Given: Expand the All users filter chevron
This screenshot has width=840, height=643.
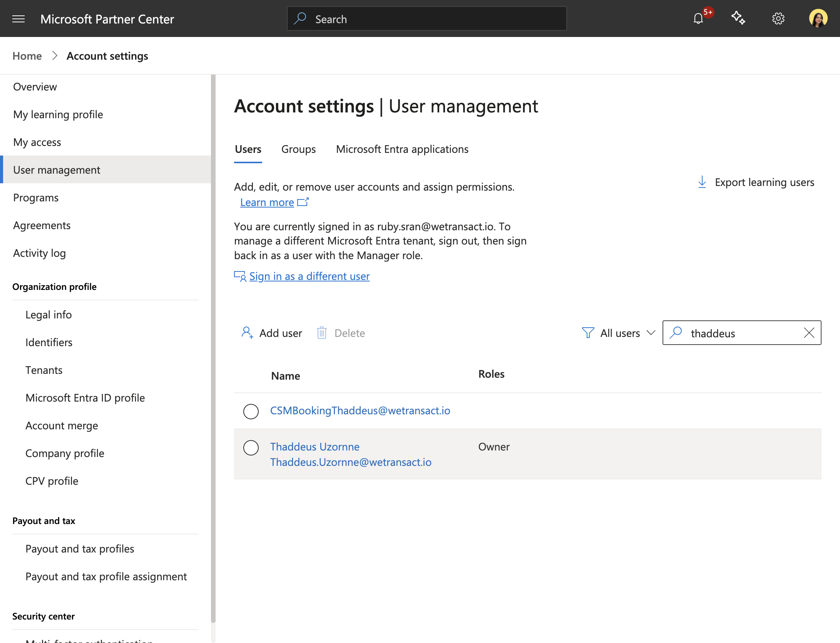Looking at the screenshot, I should [651, 333].
